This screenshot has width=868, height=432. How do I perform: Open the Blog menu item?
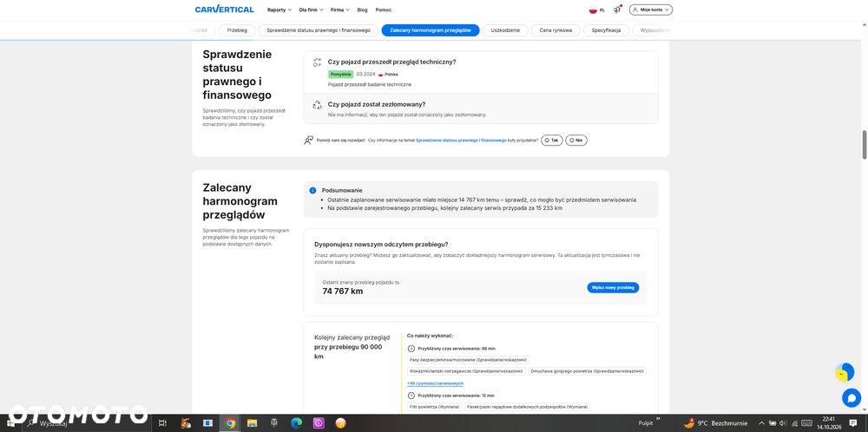362,10
